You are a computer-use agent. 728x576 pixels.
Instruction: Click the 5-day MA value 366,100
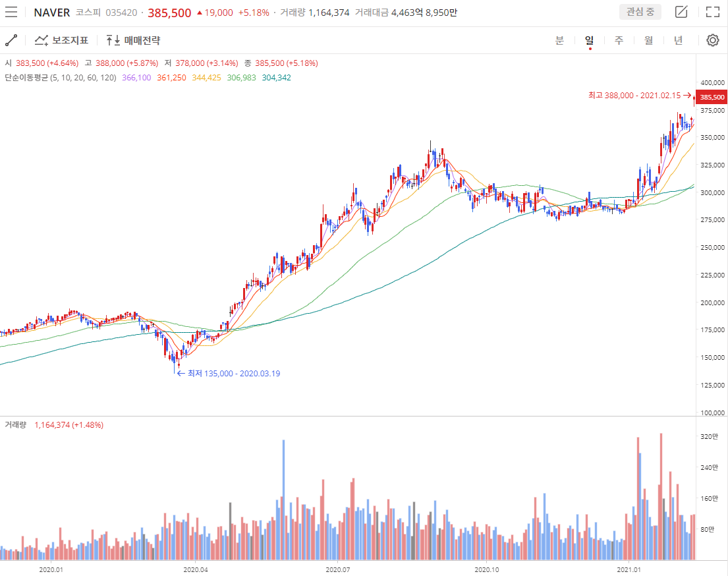click(x=136, y=78)
